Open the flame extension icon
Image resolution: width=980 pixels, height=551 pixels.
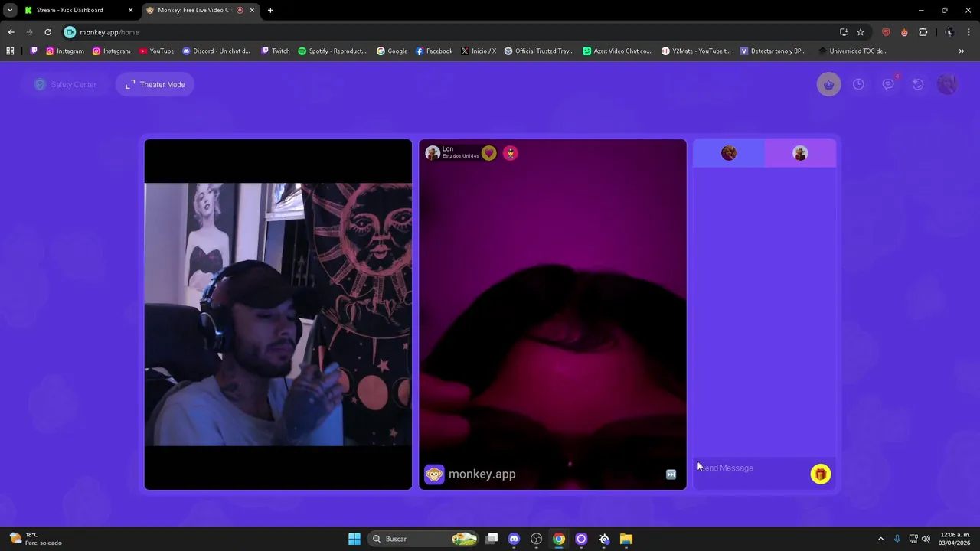click(904, 32)
